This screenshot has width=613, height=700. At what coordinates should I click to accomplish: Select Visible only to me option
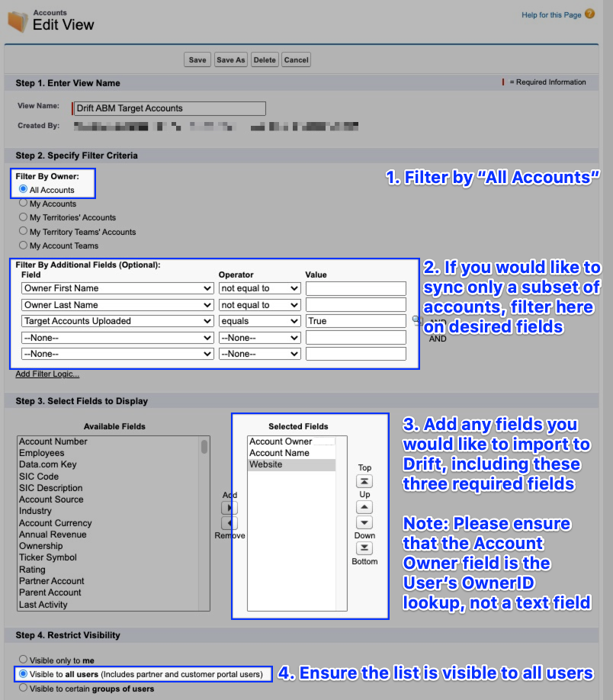pos(23,660)
